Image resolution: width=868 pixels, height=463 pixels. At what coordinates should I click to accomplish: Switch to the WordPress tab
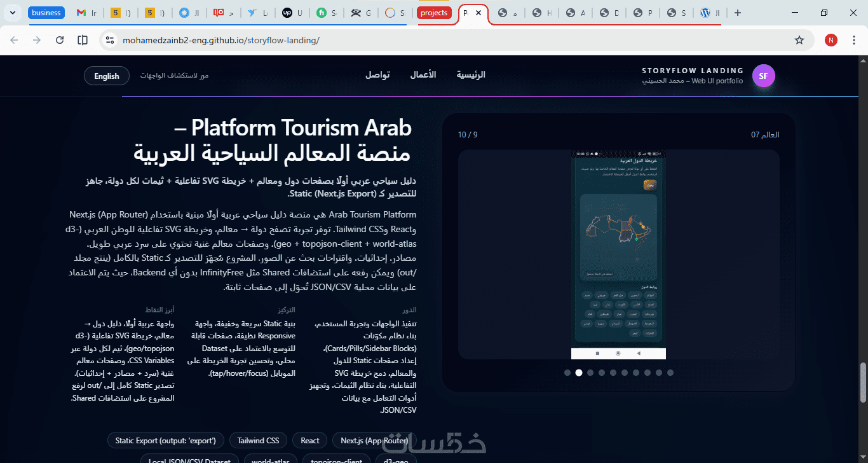pos(710,13)
